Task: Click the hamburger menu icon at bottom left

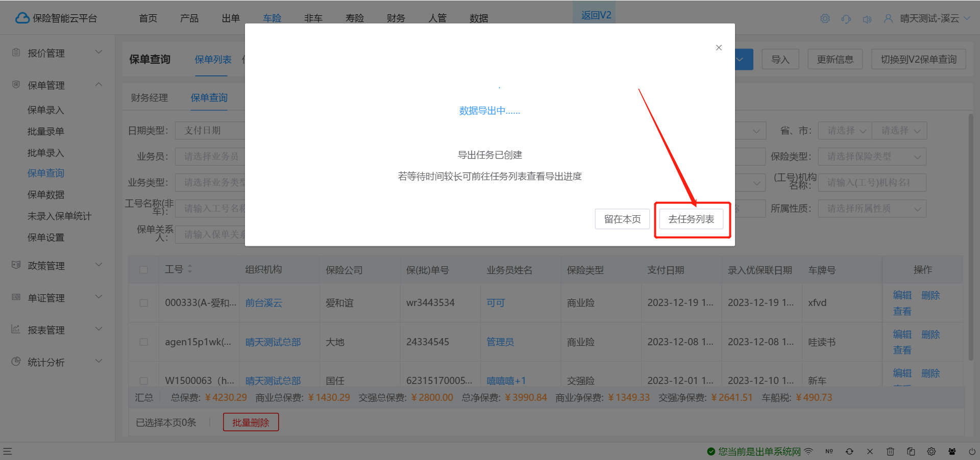Action: (x=7, y=451)
